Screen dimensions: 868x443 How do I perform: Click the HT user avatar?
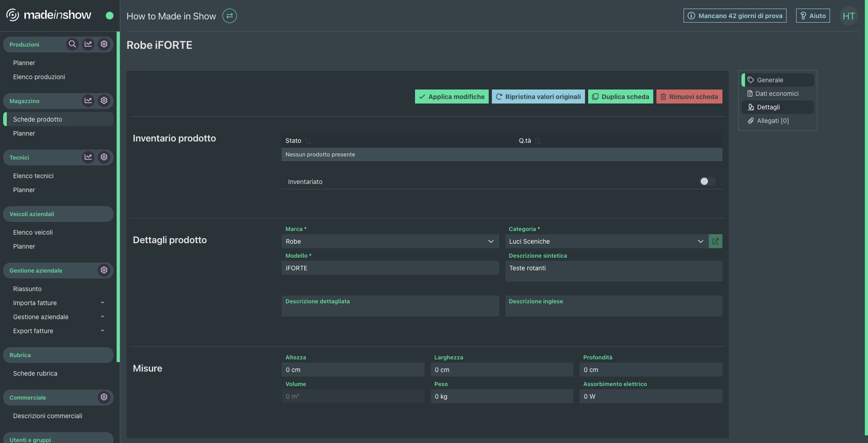pos(849,16)
